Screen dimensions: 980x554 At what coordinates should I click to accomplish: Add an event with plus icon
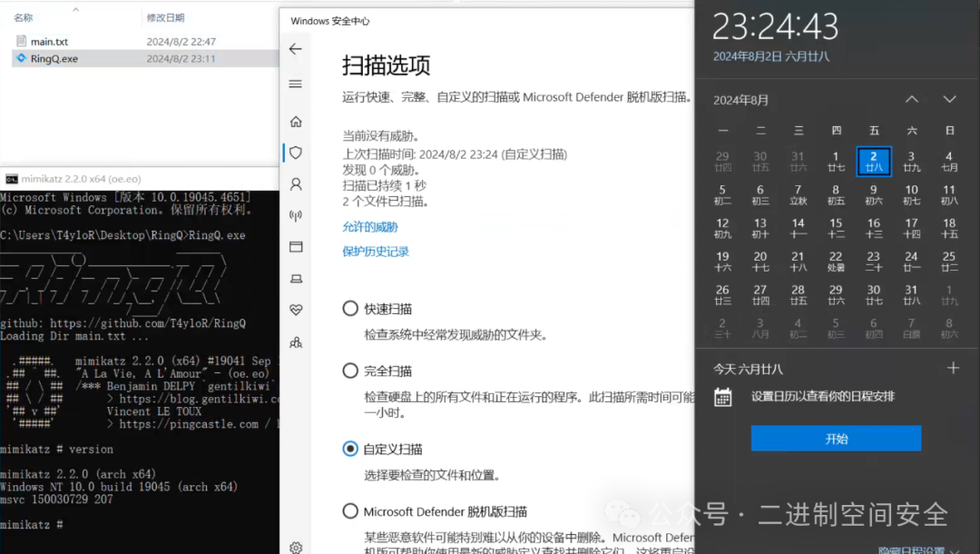[x=953, y=369]
